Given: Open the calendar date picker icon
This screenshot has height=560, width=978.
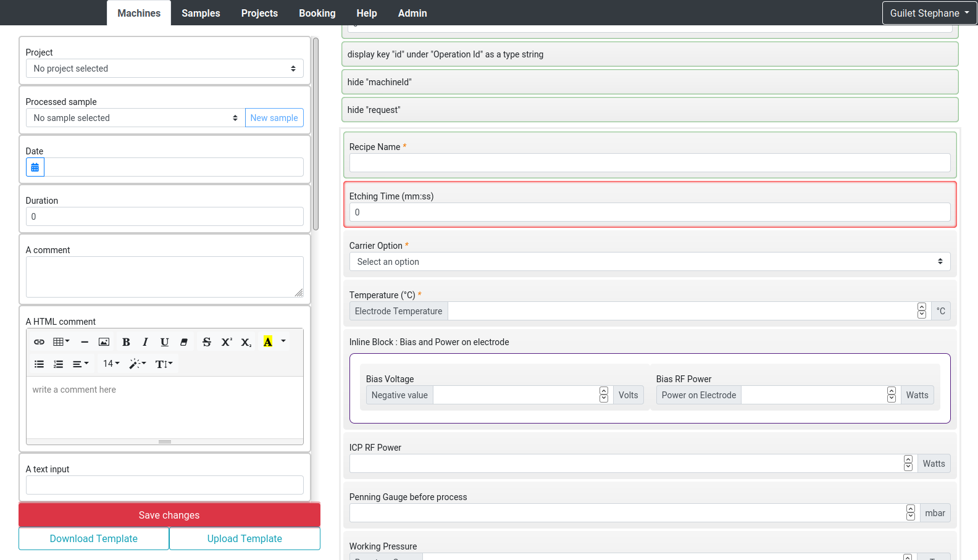Looking at the screenshot, I should point(35,167).
